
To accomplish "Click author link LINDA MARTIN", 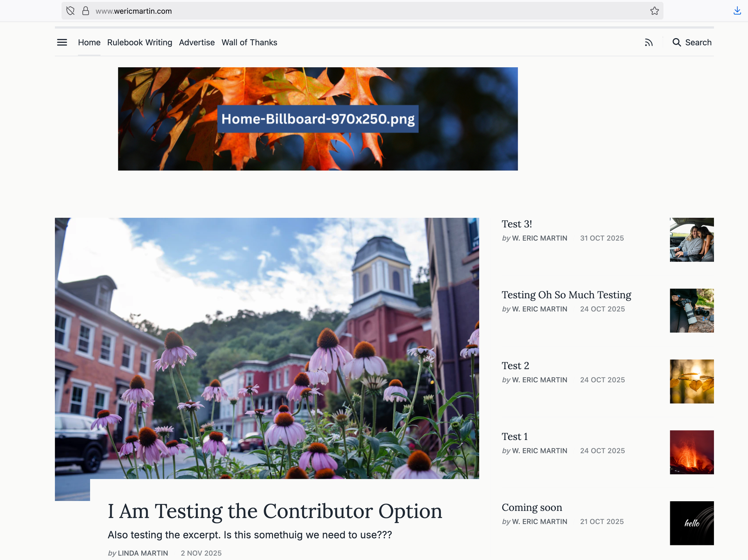I will (x=142, y=553).
